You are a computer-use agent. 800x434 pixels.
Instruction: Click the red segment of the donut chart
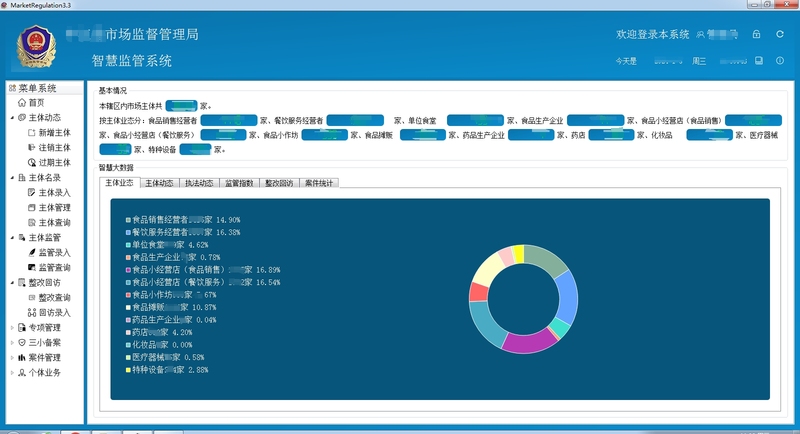pyautogui.click(x=479, y=291)
